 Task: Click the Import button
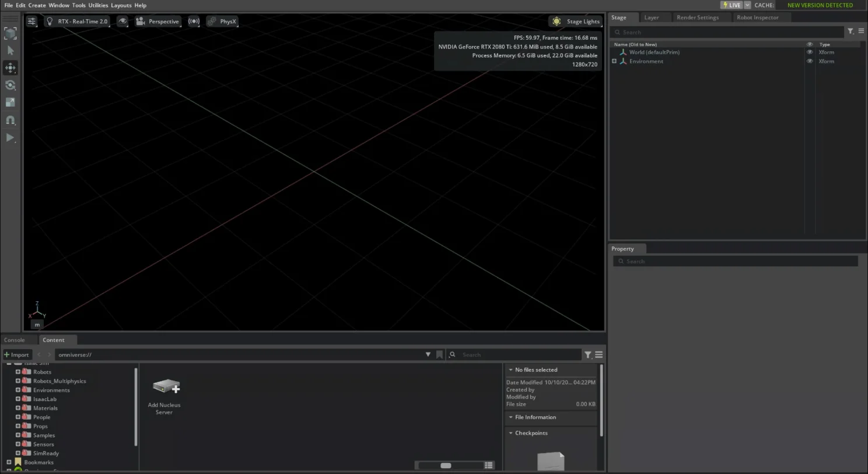tap(16, 355)
